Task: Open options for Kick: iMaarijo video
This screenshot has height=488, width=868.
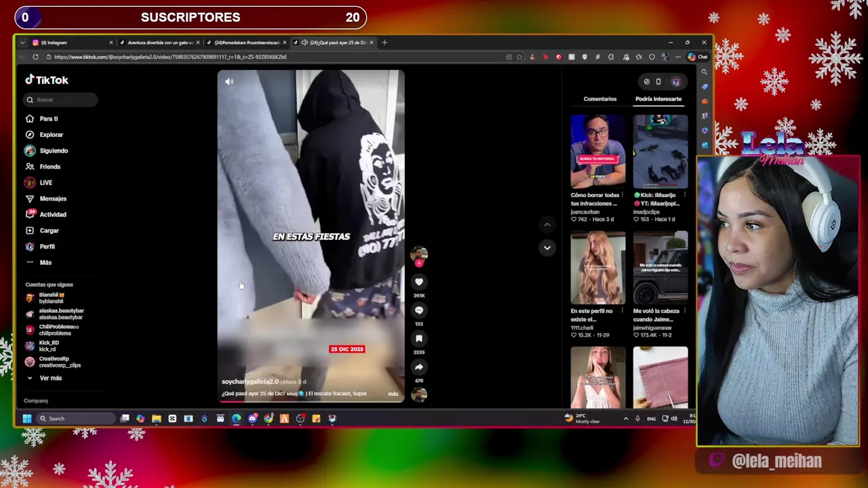Action: click(x=684, y=195)
